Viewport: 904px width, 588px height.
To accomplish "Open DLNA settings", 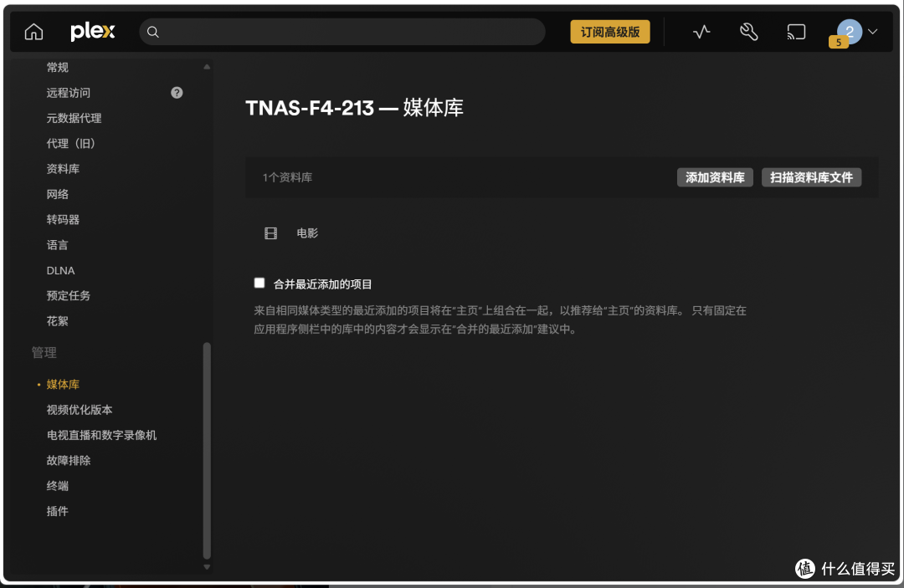I will [60, 270].
